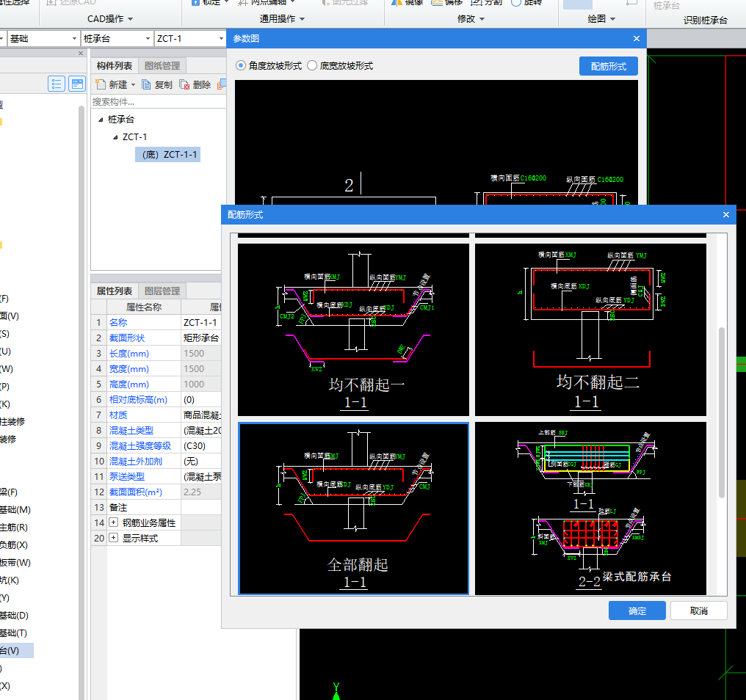Open the 绘图 ribbon group menu

point(601,19)
